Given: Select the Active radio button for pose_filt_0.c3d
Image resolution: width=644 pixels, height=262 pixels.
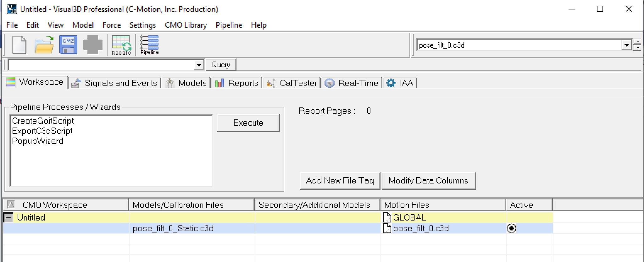Looking at the screenshot, I should pos(512,228).
